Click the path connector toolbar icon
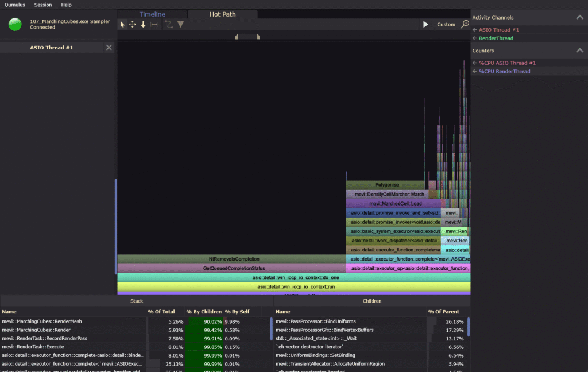 pyautogui.click(x=169, y=24)
